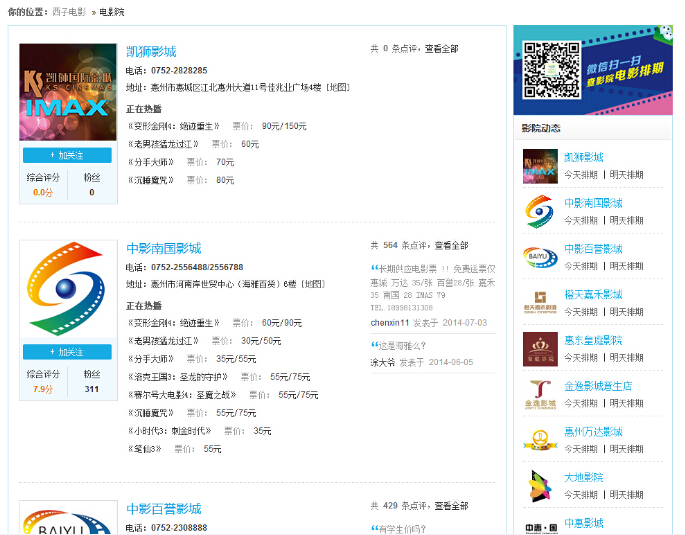The width and height of the screenshot is (685, 535).
Task: Open sidebar 中影百誉影城 name link
Action: [x=593, y=249]
